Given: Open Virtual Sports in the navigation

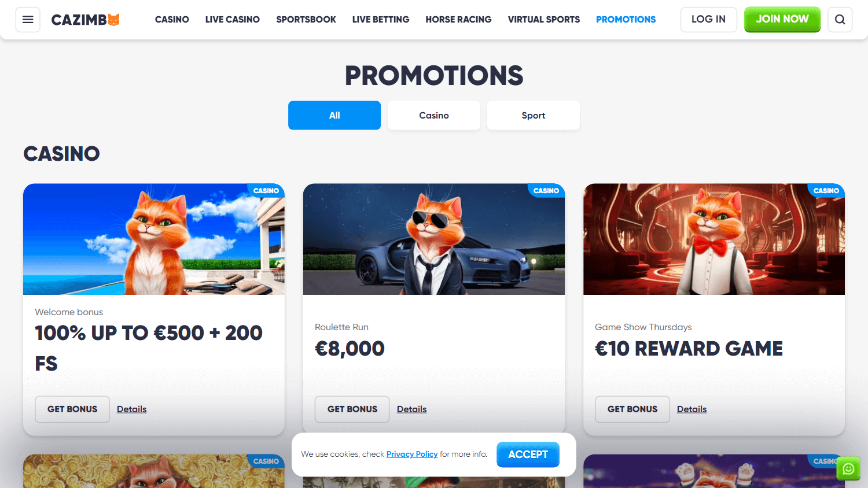Looking at the screenshot, I should (544, 20).
